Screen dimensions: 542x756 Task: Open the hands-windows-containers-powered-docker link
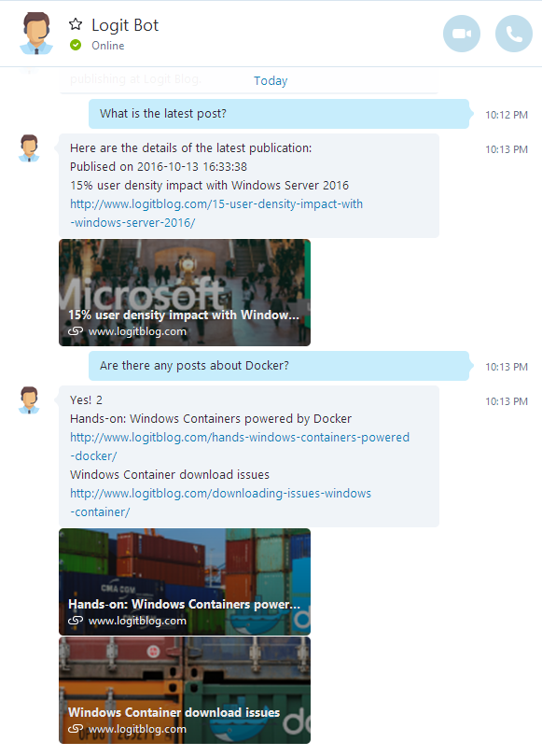pos(240,446)
